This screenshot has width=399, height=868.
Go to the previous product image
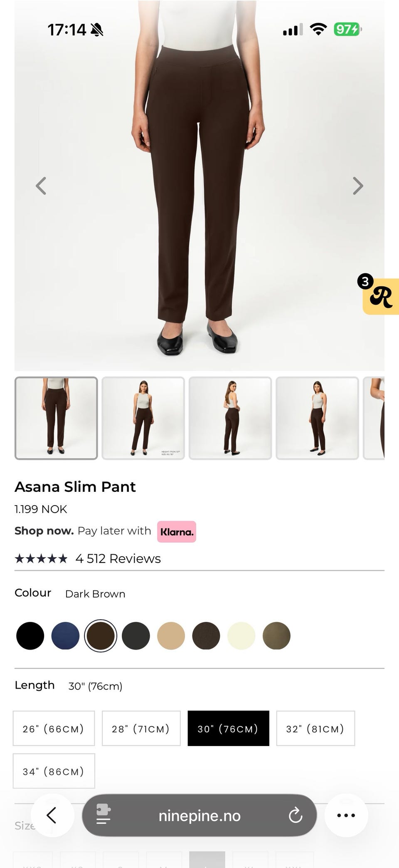tap(41, 186)
